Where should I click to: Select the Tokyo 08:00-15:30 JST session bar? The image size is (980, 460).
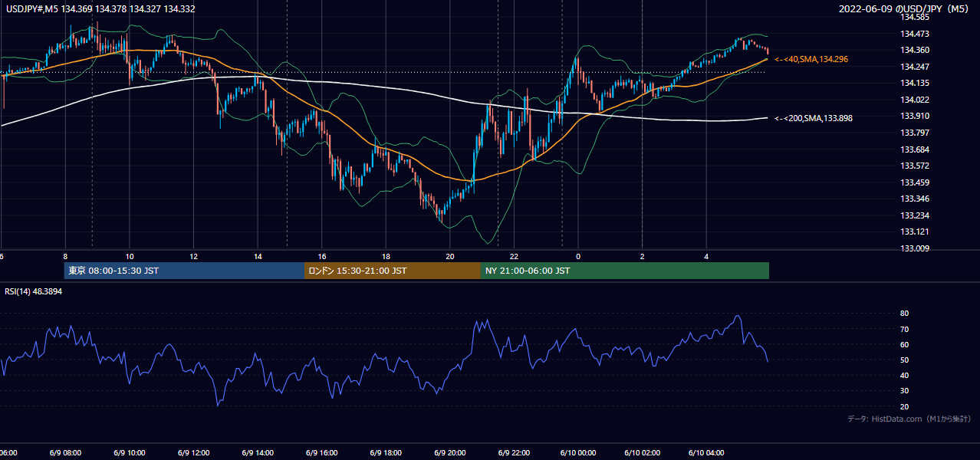coord(184,271)
